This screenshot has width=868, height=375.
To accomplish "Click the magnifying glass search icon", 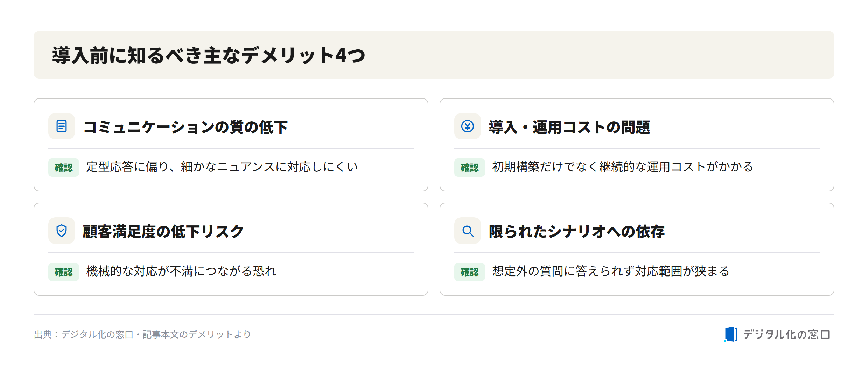I will (x=468, y=231).
